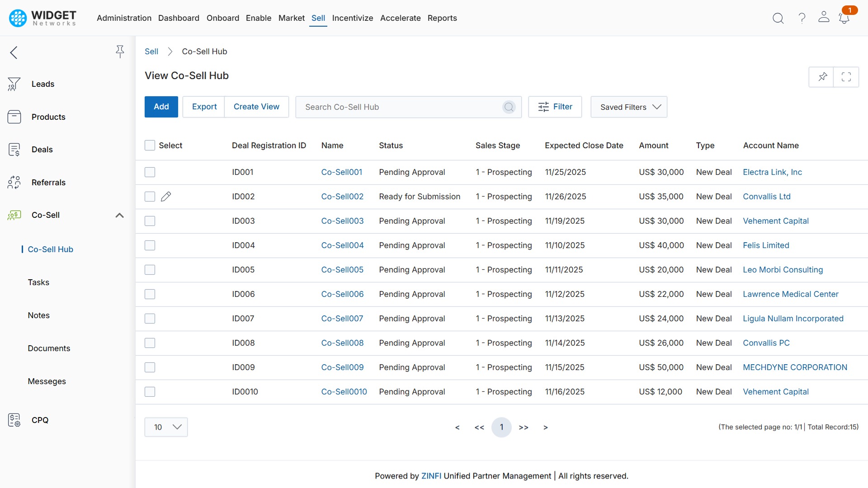This screenshot has height=488, width=868.
Task: Tick the checkbox for row ID009
Action: click(150, 367)
